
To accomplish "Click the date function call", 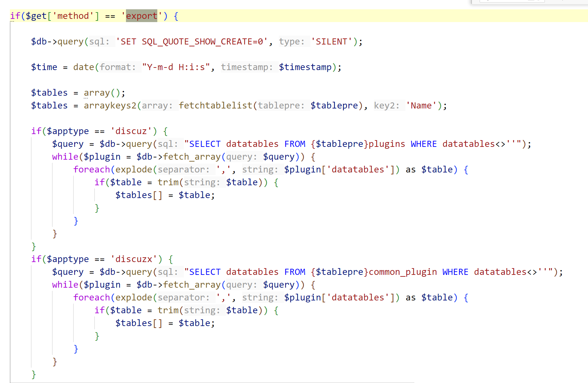I will 84,67.
